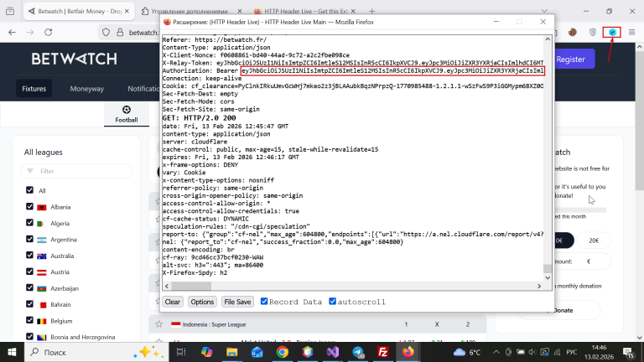Uncheck the Bosnia and Herzegovina checkbox

click(29, 337)
